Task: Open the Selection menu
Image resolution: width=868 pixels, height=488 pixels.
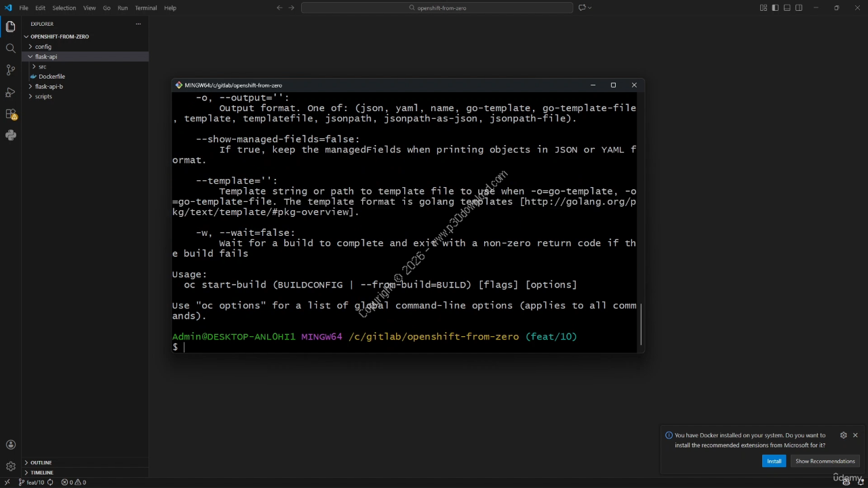Action: (x=64, y=8)
